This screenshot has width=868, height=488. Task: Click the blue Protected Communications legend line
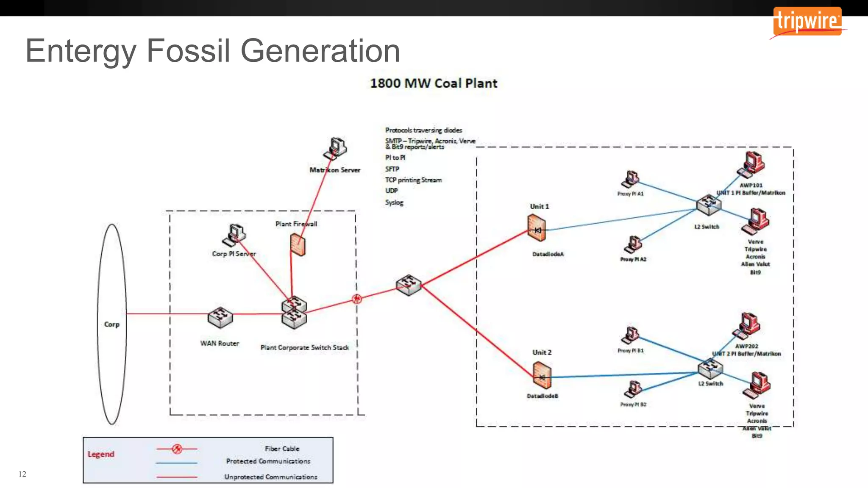coord(177,463)
